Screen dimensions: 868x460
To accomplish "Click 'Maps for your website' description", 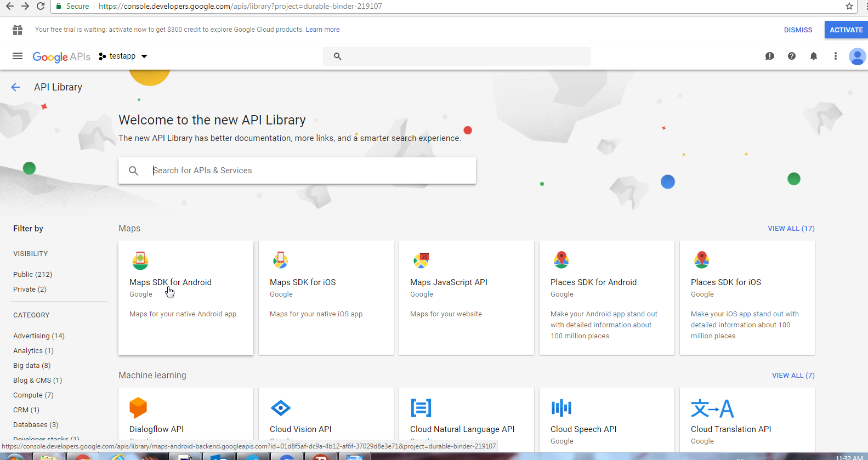I will [x=446, y=314].
